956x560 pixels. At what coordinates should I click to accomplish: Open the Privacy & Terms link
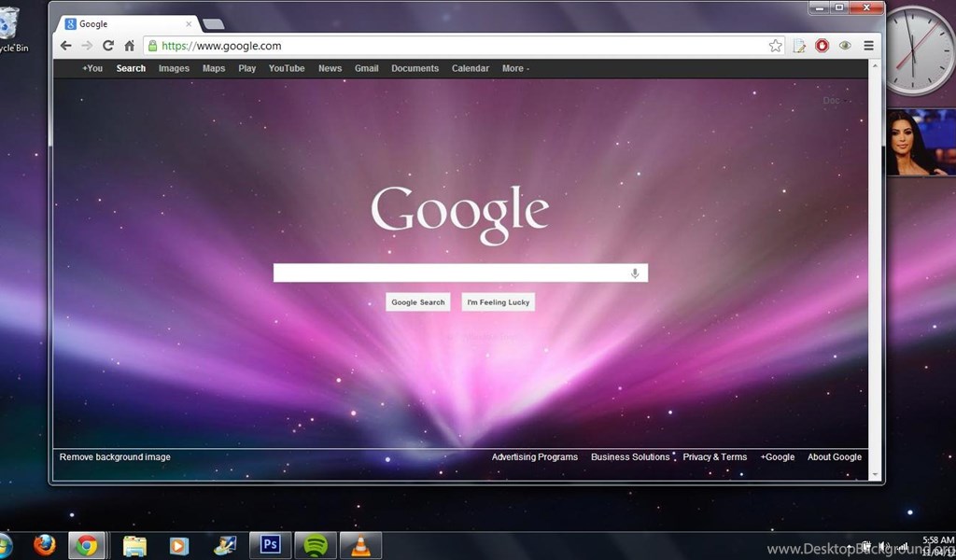714,457
